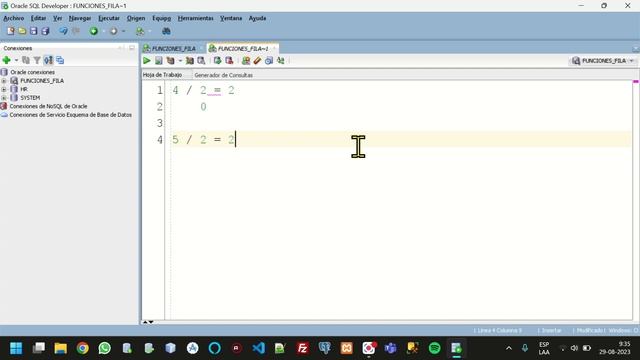Open Windows Start menu
The height and width of the screenshot is (360, 640).
pyautogui.click(x=16, y=348)
